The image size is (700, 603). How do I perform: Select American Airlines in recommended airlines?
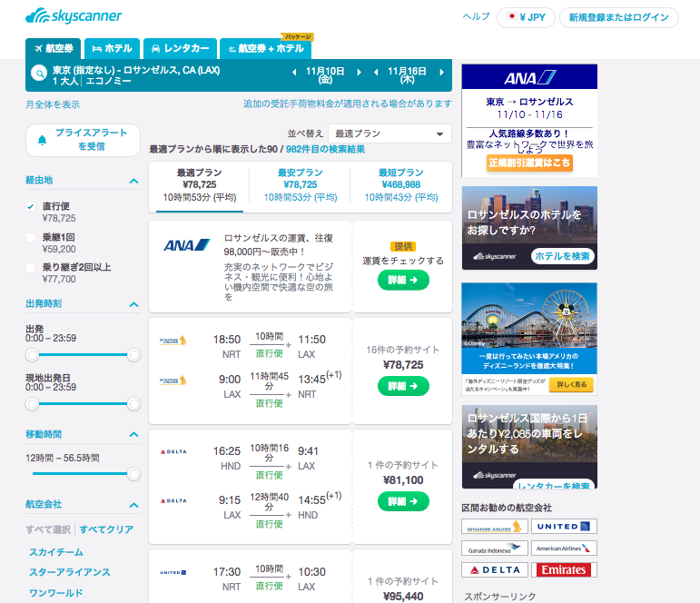click(564, 549)
